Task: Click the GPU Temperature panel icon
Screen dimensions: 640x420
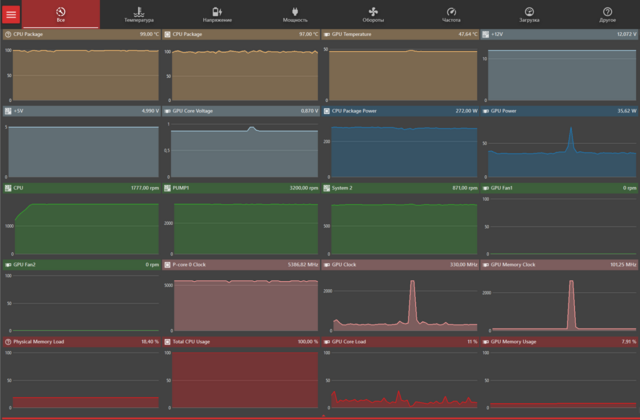Action: (324, 34)
